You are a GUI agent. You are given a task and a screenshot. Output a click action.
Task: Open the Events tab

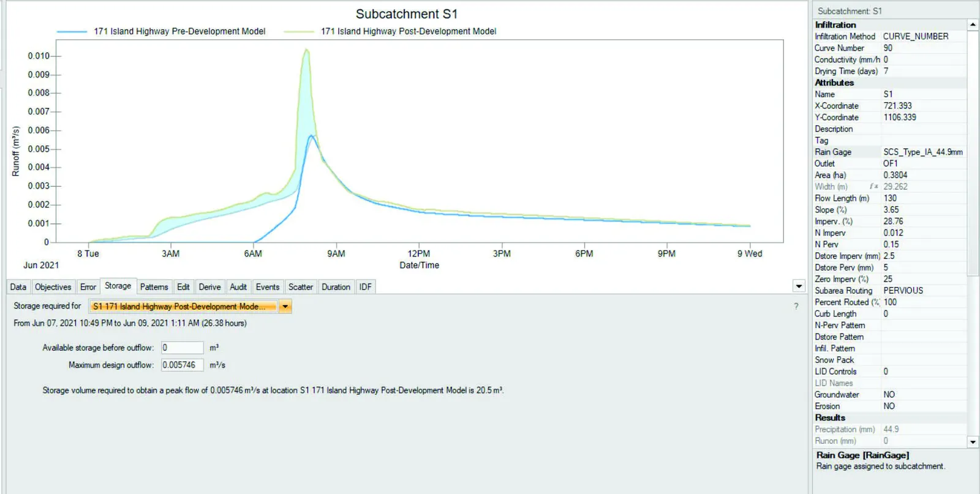[x=268, y=286]
